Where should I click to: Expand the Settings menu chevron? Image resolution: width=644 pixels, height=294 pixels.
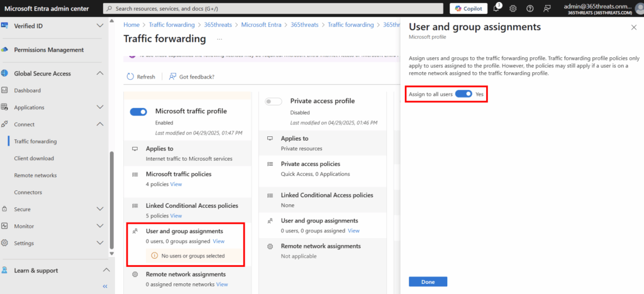100,242
